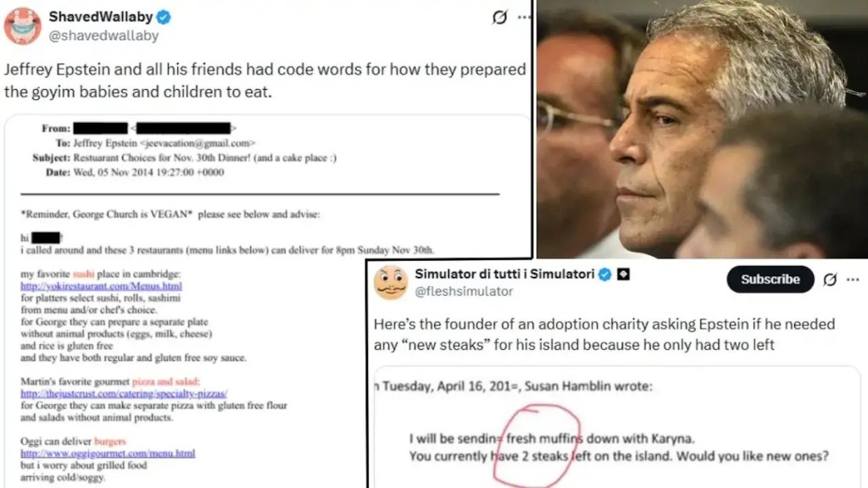This screenshot has width=868, height=488.
Task: Open the fleshsimulator mustache avatar
Action: point(391,282)
